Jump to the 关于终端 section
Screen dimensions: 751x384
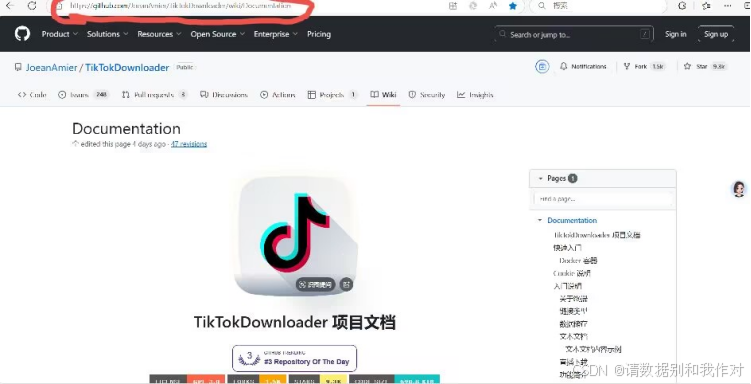pos(573,299)
